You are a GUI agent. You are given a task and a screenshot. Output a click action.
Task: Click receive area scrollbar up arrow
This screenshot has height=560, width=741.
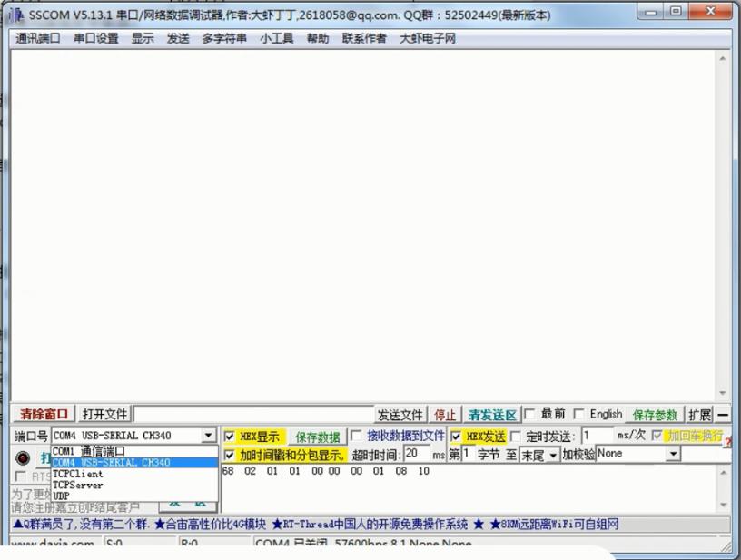723,59
